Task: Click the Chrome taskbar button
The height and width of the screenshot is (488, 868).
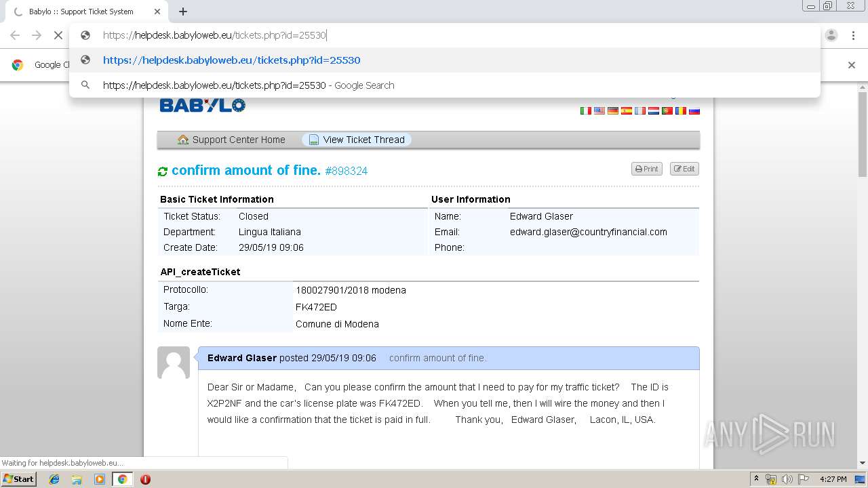Action: (x=122, y=479)
